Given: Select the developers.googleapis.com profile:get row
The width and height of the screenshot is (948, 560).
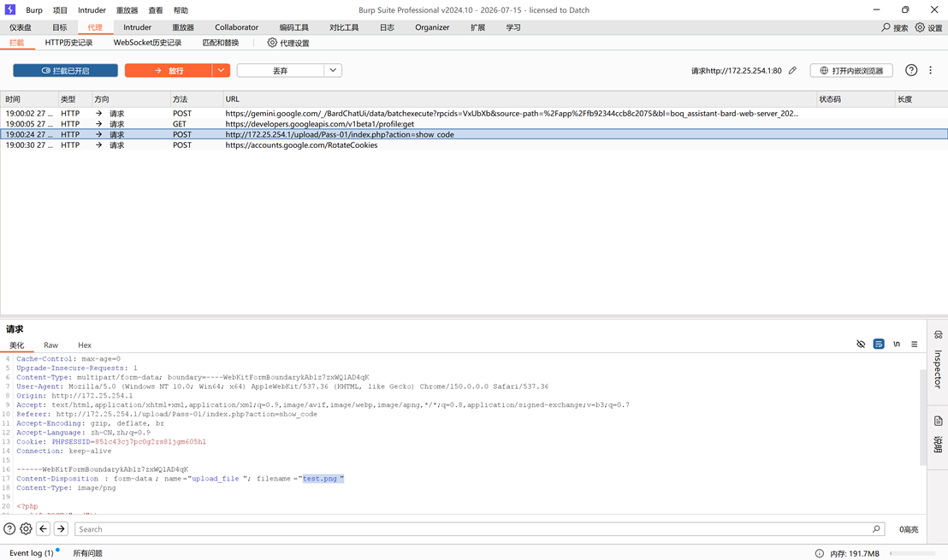Looking at the screenshot, I should coord(474,124).
